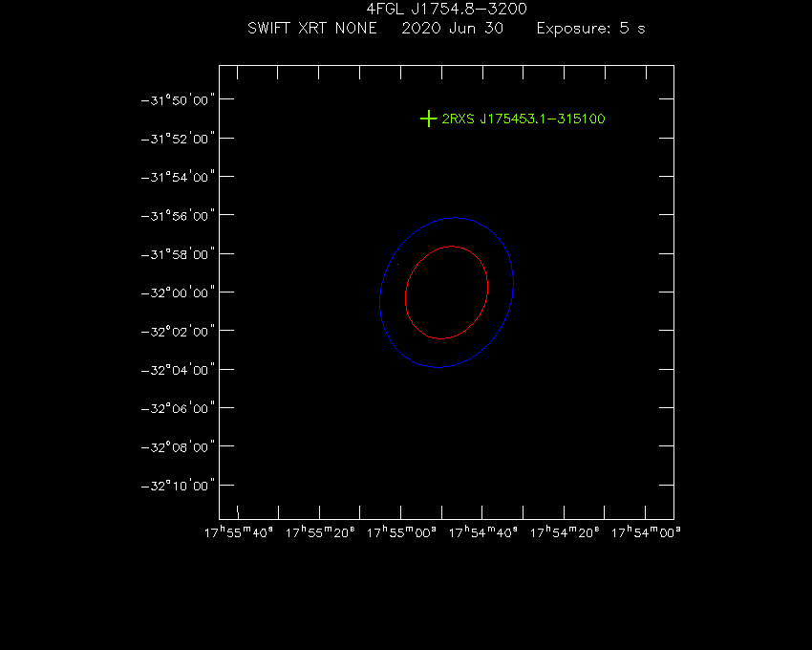This screenshot has width=812, height=650.
Task: Click the 17h54m40s right ascension label
Action: click(x=482, y=532)
